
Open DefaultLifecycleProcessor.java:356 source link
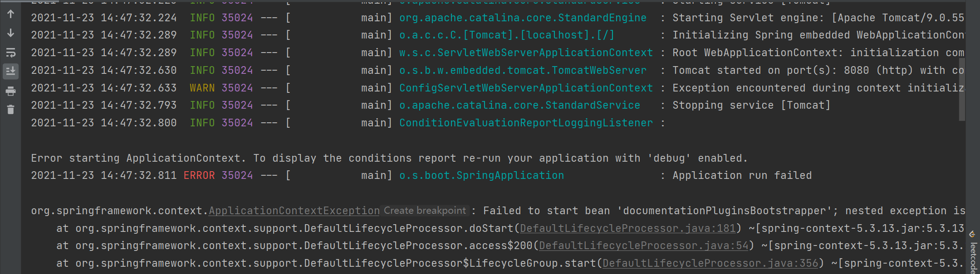tap(710, 263)
